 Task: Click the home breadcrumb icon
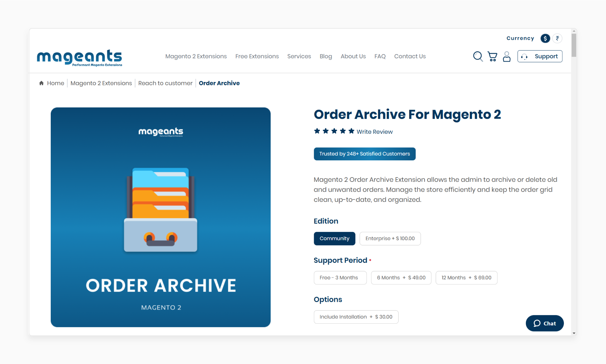click(x=41, y=83)
